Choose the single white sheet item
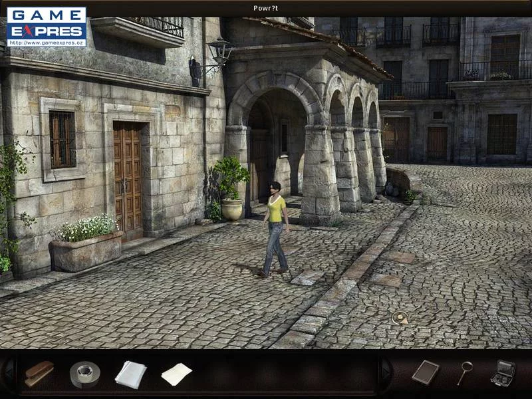Image resolution: width=532 pixels, height=399 pixels. [x=176, y=374]
